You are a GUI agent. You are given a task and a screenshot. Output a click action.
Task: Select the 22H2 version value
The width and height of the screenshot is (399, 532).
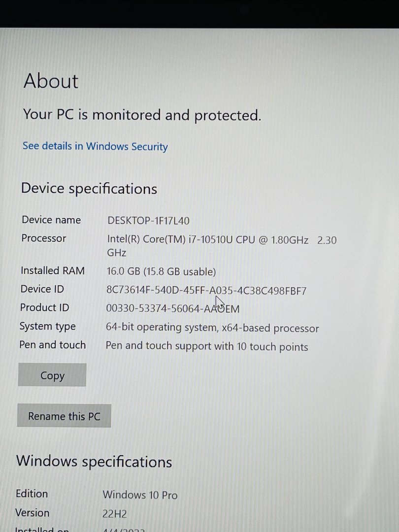(x=115, y=514)
